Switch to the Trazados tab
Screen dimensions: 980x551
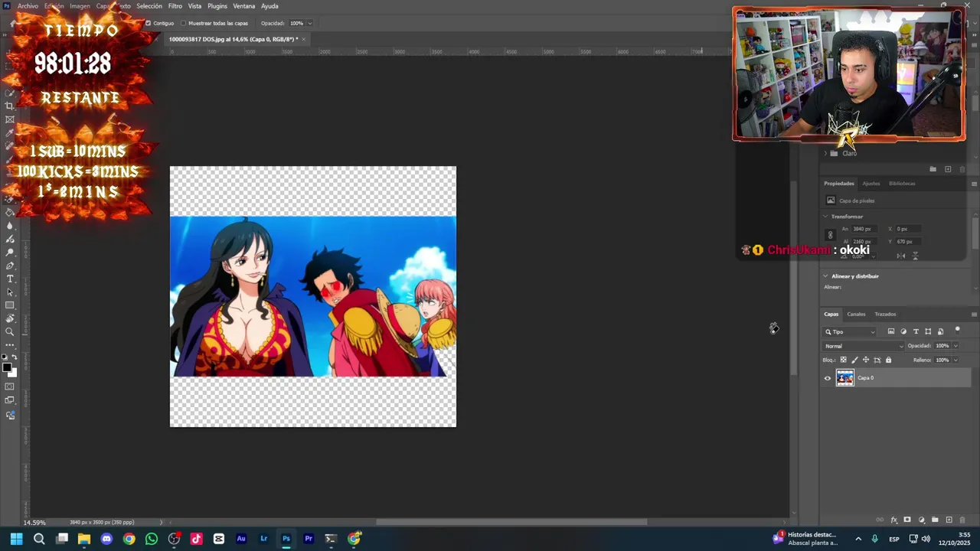pyautogui.click(x=885, y=315)
